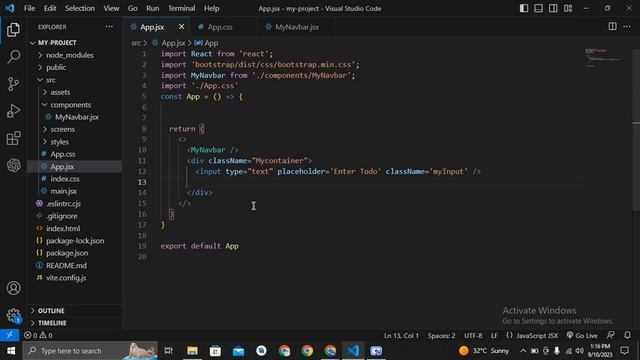Click the remote window indicator in status bar
Screen dimensions: 640x360
click(9, 335)
